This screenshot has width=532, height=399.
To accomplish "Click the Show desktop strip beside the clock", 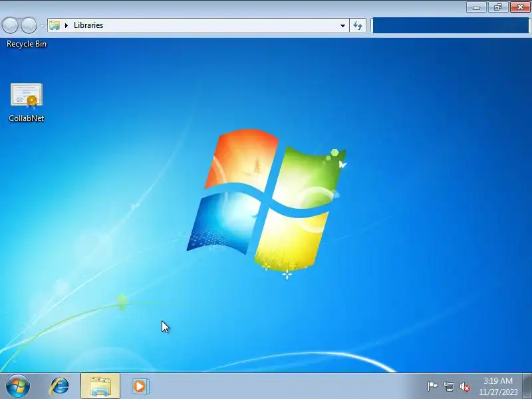I will [x=527, y=386].
